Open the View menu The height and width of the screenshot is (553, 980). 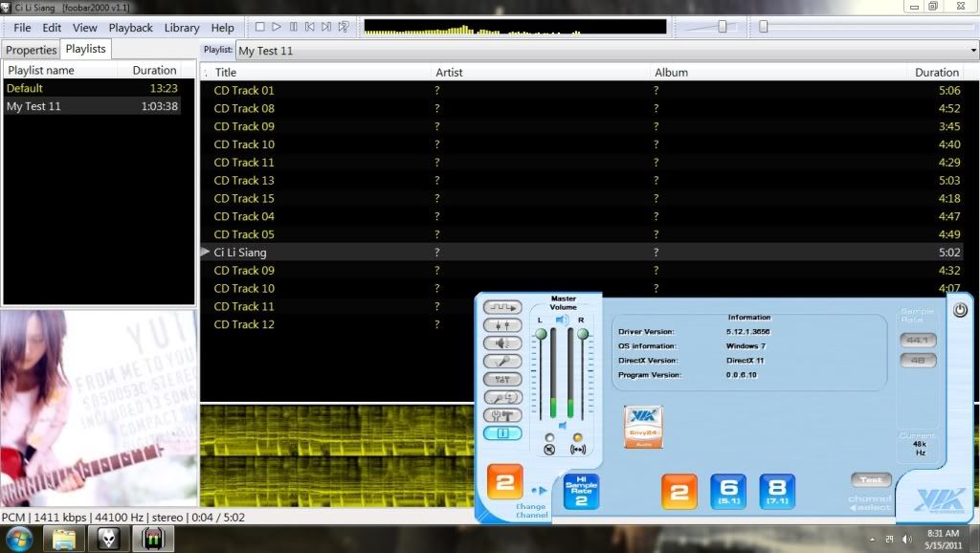pyautogui.click(x=84, y=28)
